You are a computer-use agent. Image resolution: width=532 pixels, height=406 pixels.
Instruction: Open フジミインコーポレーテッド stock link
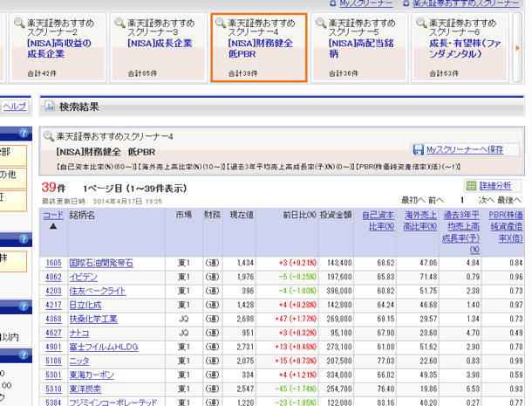(x=113, y=403)
